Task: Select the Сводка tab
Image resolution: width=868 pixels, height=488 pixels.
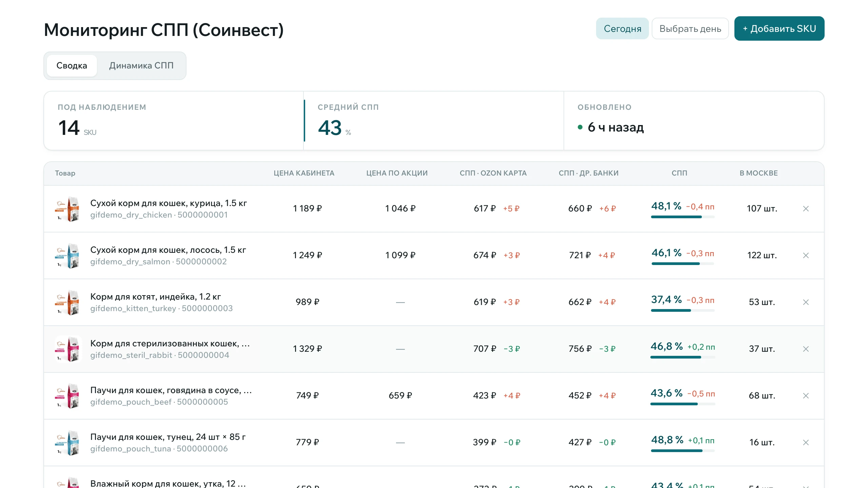Action: [72, 66]
